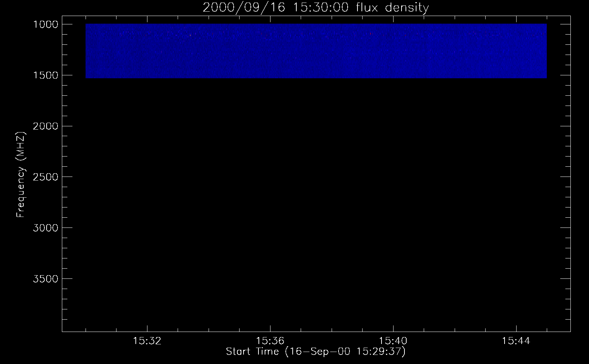Click the 2000 frequency tick label

pos(46,126)
